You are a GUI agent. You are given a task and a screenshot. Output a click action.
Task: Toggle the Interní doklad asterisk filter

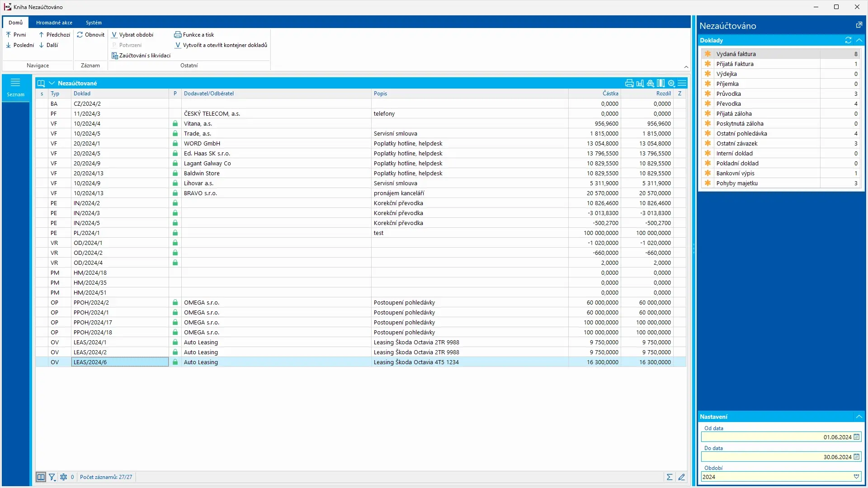click(x=708, y=153)
